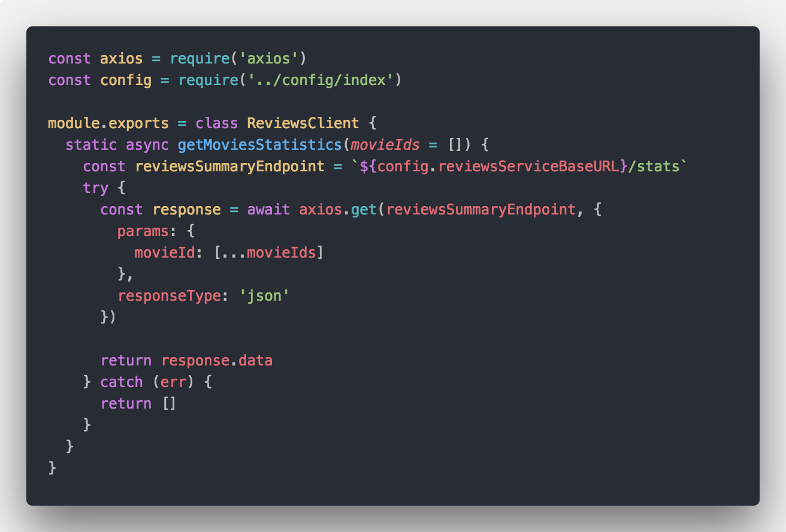Click the module.exports text

(x=108, y=123)
